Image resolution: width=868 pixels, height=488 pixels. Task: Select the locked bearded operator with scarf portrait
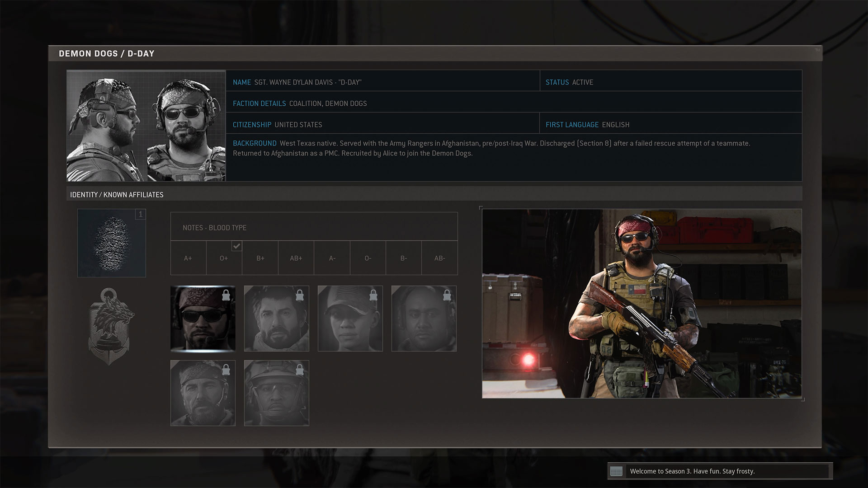pyautogui.click(x=277, y=319)
